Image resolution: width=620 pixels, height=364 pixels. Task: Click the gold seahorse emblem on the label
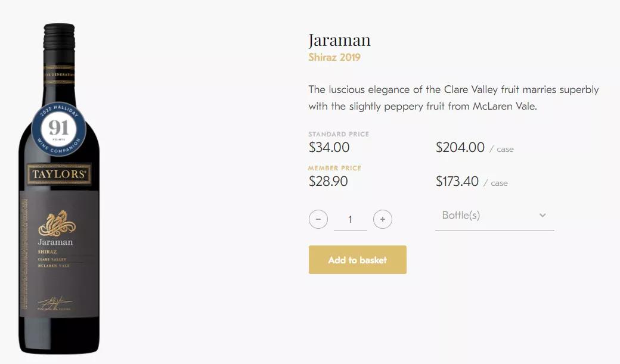(x=56, y=223)
